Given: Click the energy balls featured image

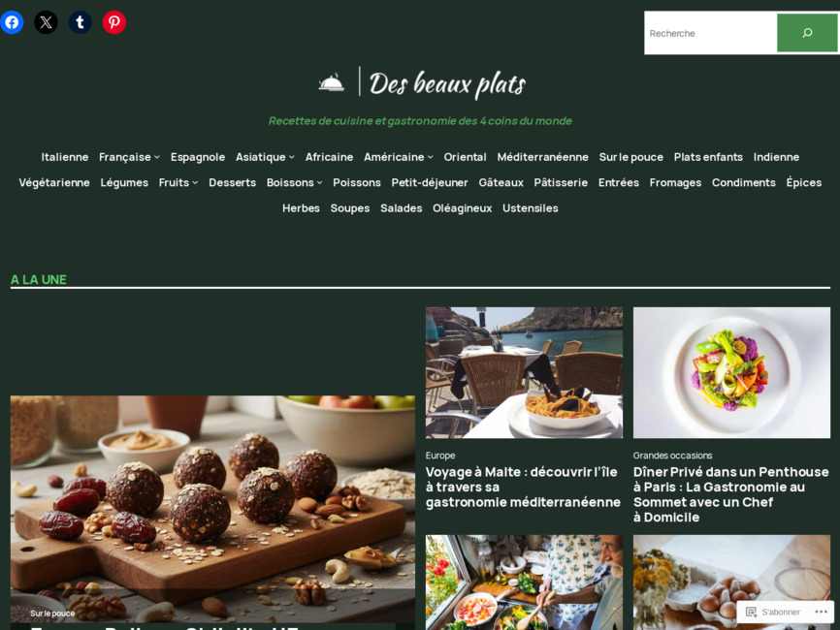Looking at the screenshot, I should coord(212,509).
